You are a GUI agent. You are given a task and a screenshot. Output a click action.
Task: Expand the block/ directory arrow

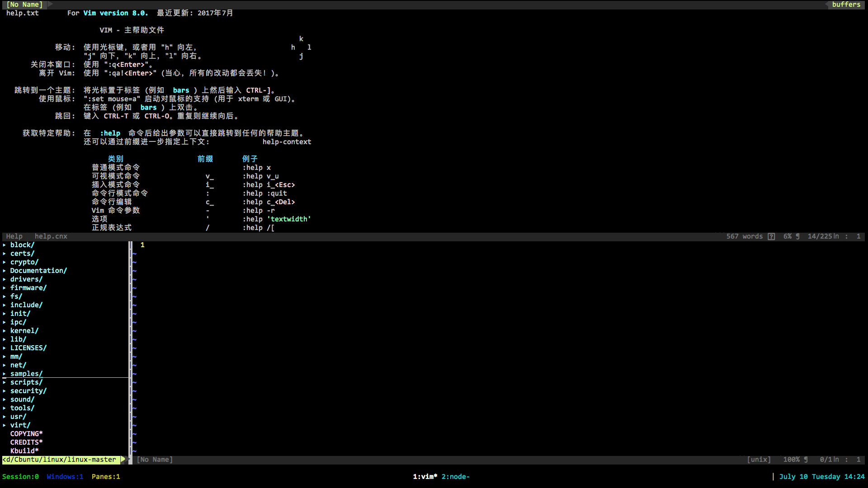tap(5, 245)
